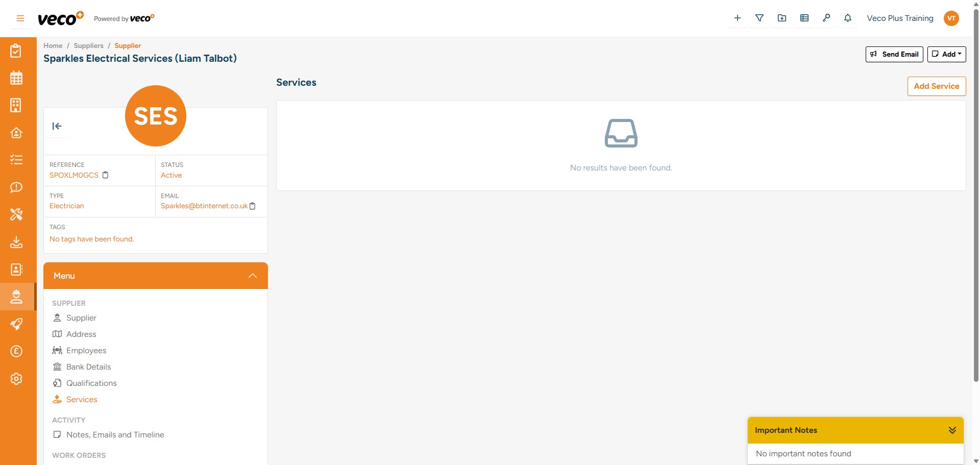Image resolution: width=980 pixels, height=465 pixels.
Task: Follow the Suppliers breadcrumb link
Action: [x=88, y=45]
